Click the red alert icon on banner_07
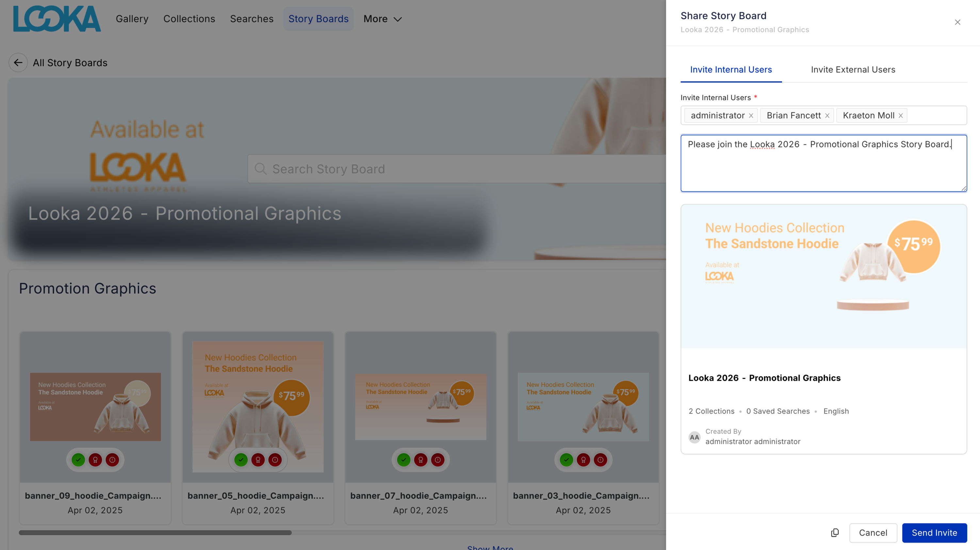 point(438,460)
